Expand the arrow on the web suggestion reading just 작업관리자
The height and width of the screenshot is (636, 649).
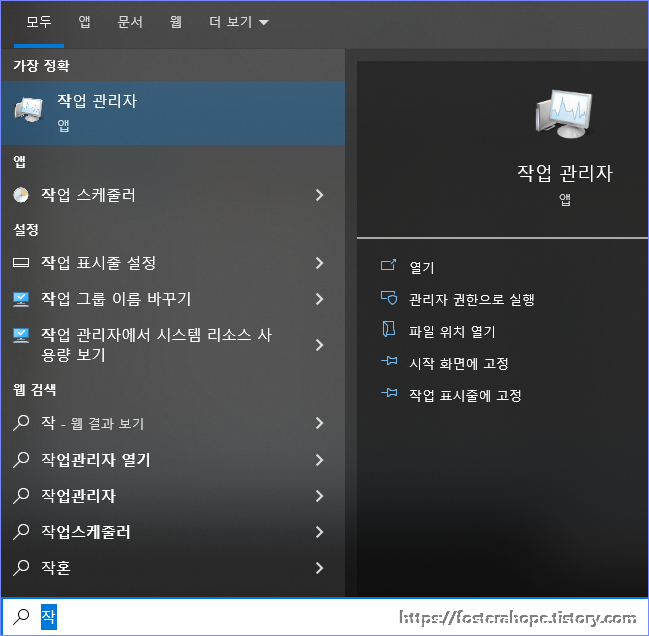(x=319, y=496)
